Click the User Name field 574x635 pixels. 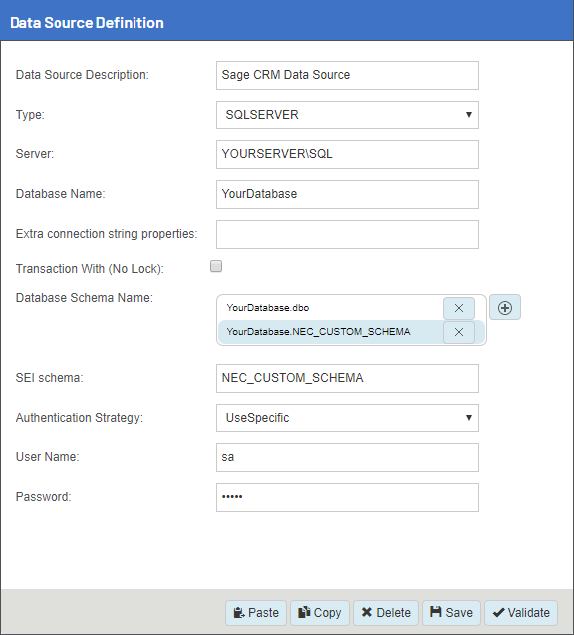click(347, 458)
